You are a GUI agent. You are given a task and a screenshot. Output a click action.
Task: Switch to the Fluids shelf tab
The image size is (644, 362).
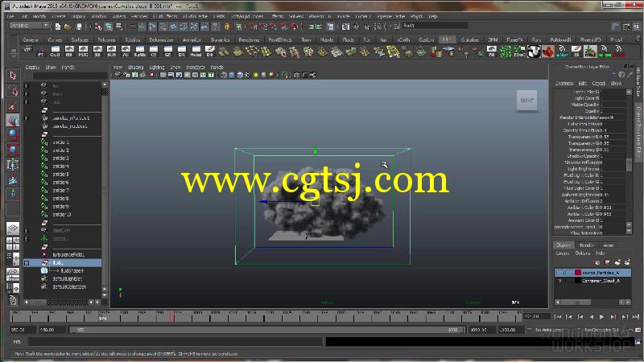349,39
